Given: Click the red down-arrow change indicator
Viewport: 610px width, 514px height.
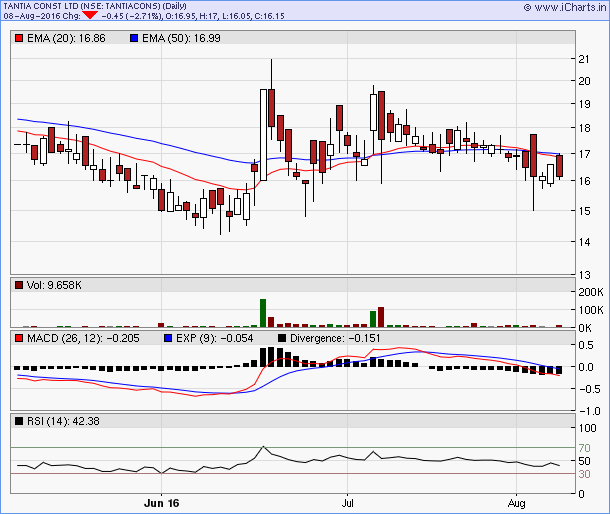Looking at the screenshot, I should pyautogui.click(x=90, y=15).
